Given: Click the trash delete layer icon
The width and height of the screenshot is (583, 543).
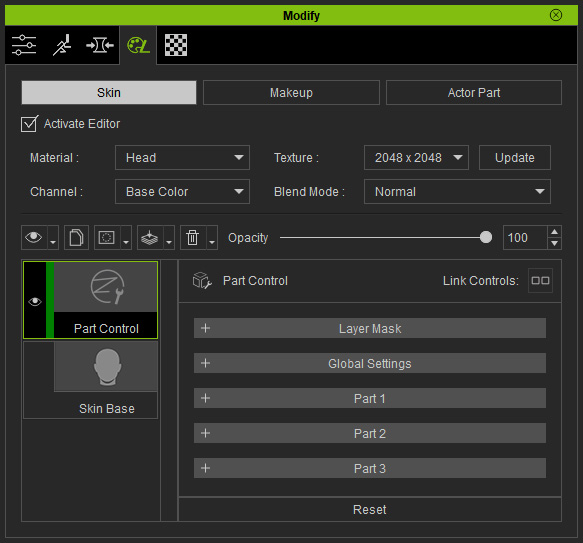Looking at the screenshot, I should pos(193,237).
